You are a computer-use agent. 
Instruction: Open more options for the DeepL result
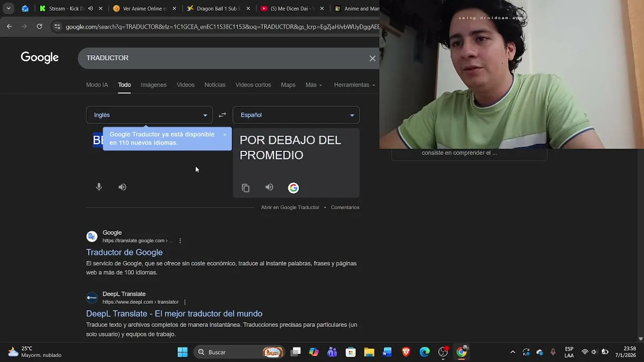185,302
